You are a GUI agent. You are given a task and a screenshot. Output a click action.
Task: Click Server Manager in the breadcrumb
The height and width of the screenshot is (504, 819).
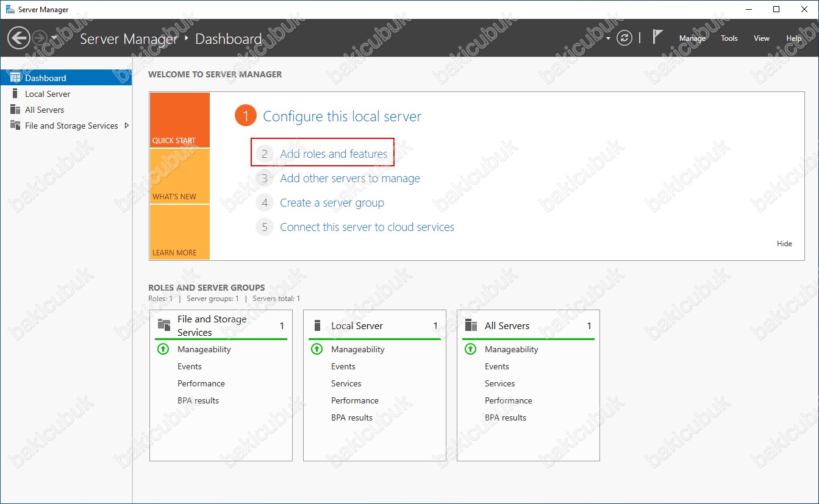pyautogui.click(x=129, y=39)
